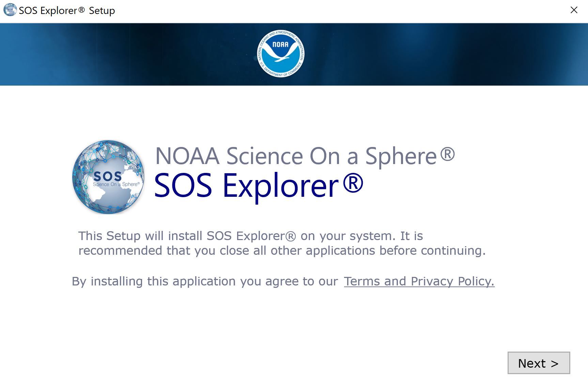588x384 pixels.
Task: Click the 'This Setup will install SOS Explorer®' text
Action: click(187, 236)
